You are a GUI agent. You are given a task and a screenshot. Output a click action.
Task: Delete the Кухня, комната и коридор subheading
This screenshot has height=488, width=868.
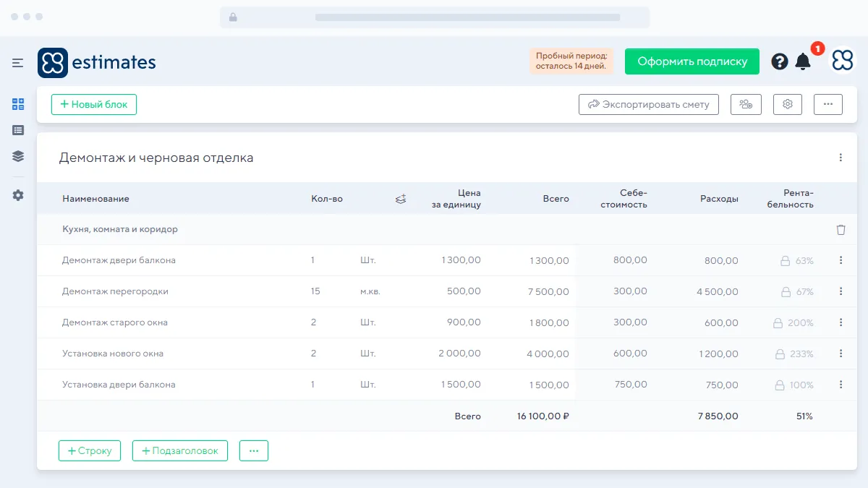[841, 230]
